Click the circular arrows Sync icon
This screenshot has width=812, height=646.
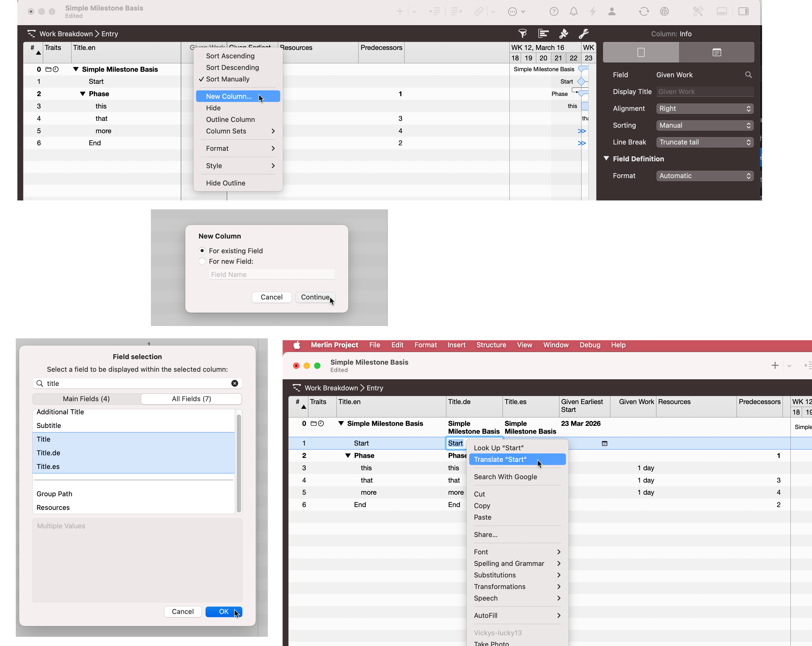[x=644, y=11]
